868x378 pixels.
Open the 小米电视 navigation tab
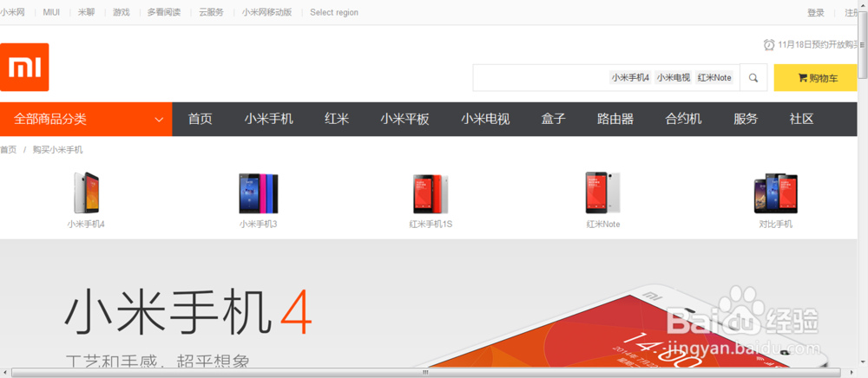coord(485,119)
